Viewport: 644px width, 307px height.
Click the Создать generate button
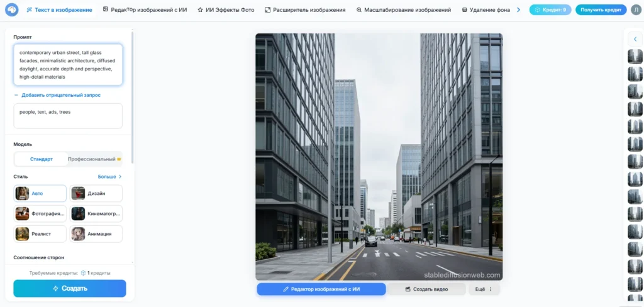coord(70,289)
